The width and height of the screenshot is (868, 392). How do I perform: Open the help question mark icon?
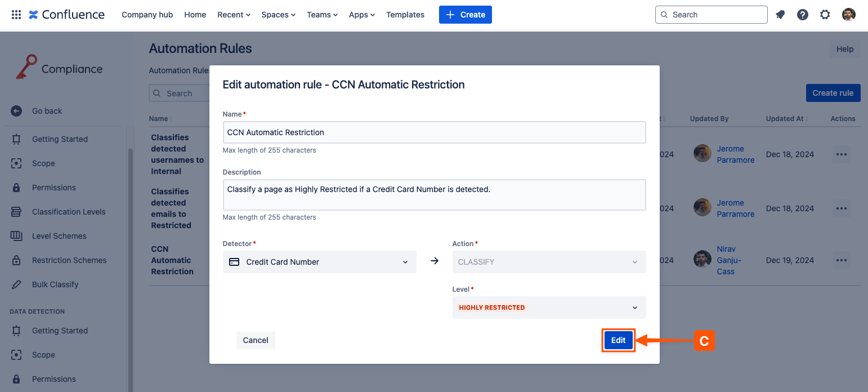[x=803, y=15]
